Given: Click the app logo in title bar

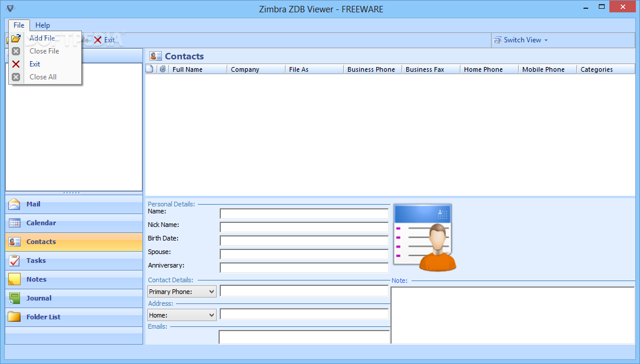Looking at the screenshot, I should (x=11, y=8).
